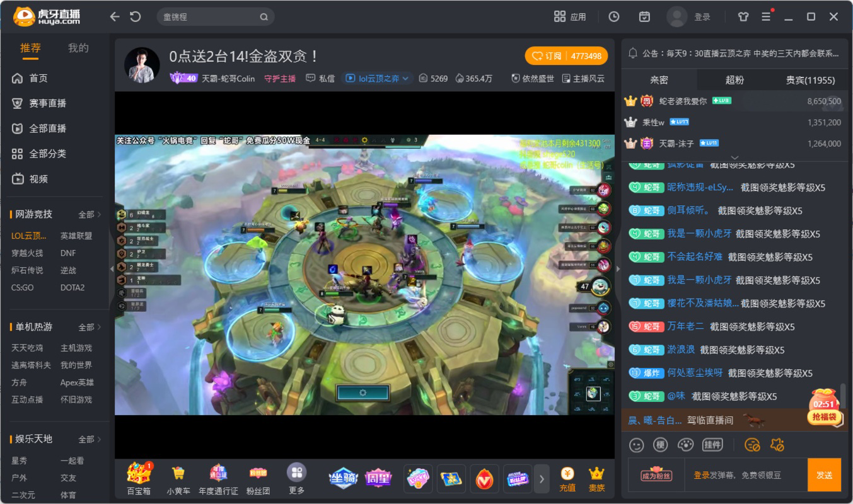Click 守护主播 link
The width and height of the screenshot is (853, 504).
(x=280, y=79)
